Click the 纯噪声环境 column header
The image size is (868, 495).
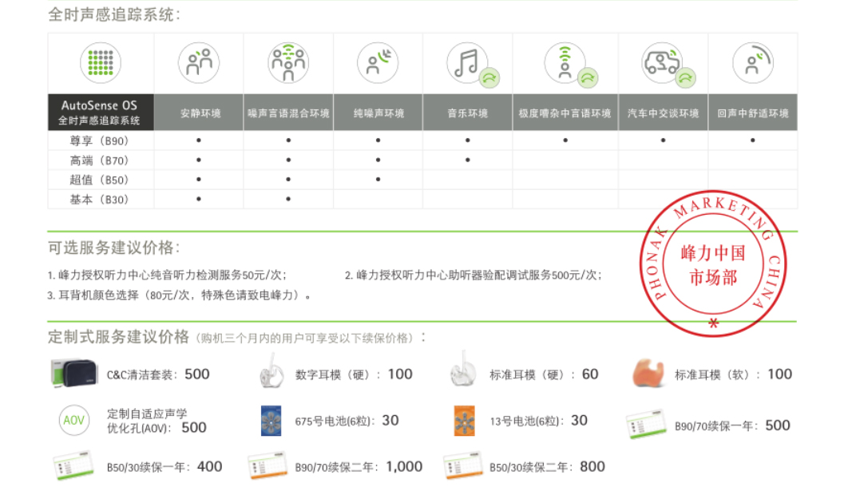pyautogui.click(x=378, y=113)
